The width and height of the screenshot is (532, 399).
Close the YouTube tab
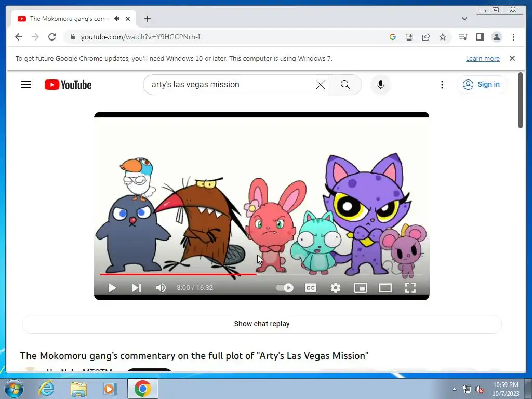pyautogui.click(x=128, y=19)
